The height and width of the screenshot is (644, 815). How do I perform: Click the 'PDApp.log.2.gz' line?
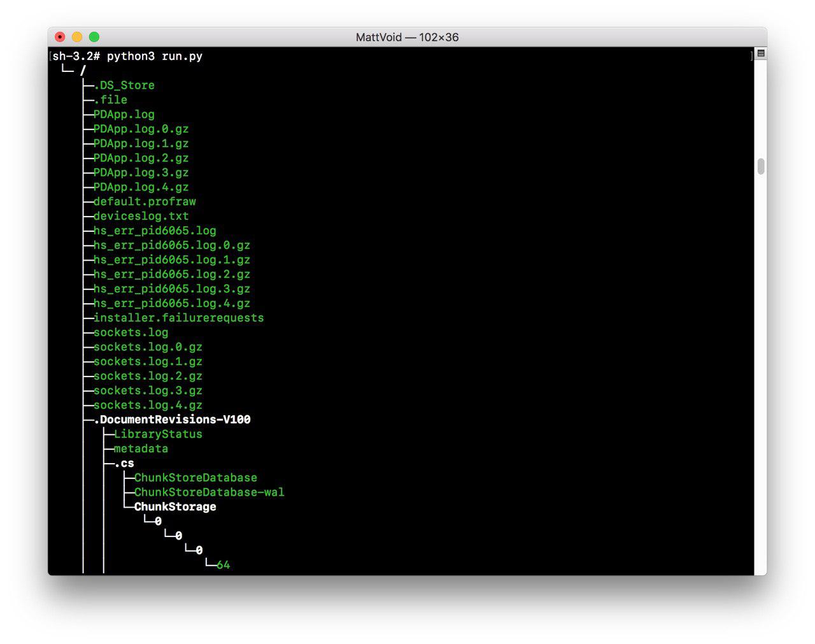point(141,158)
